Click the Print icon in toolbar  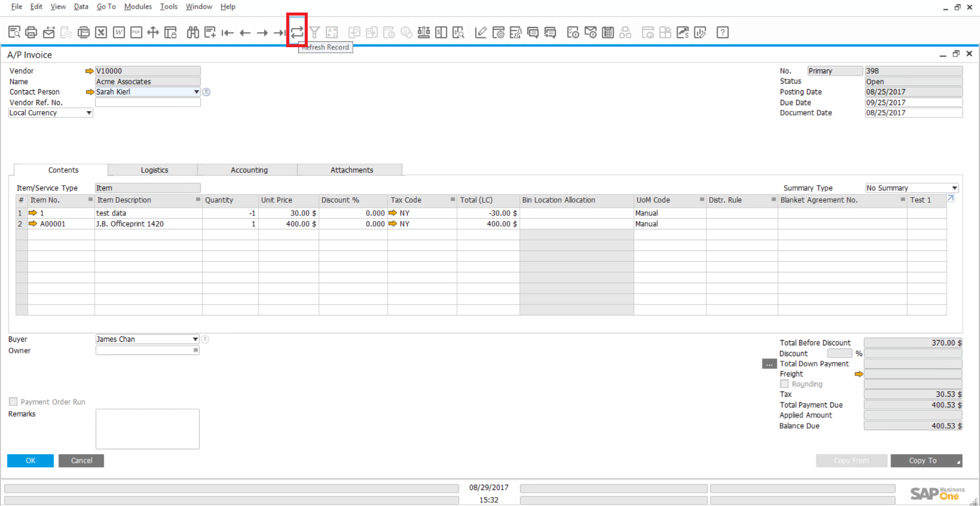pos(31,32)
